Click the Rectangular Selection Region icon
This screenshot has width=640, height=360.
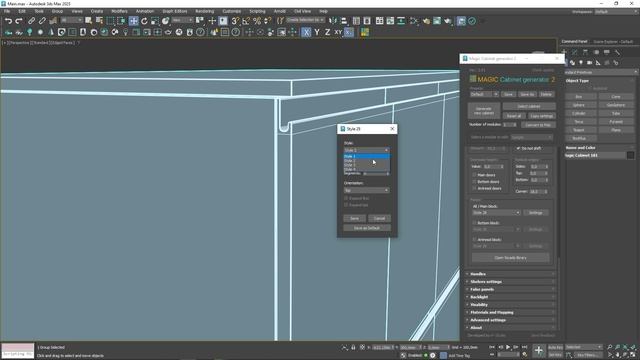point(110,21)
